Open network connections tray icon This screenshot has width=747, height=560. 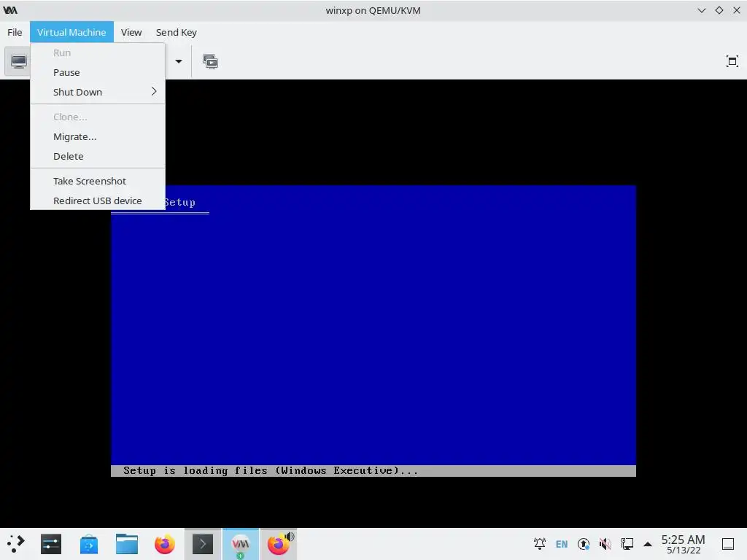click(627, 544)
